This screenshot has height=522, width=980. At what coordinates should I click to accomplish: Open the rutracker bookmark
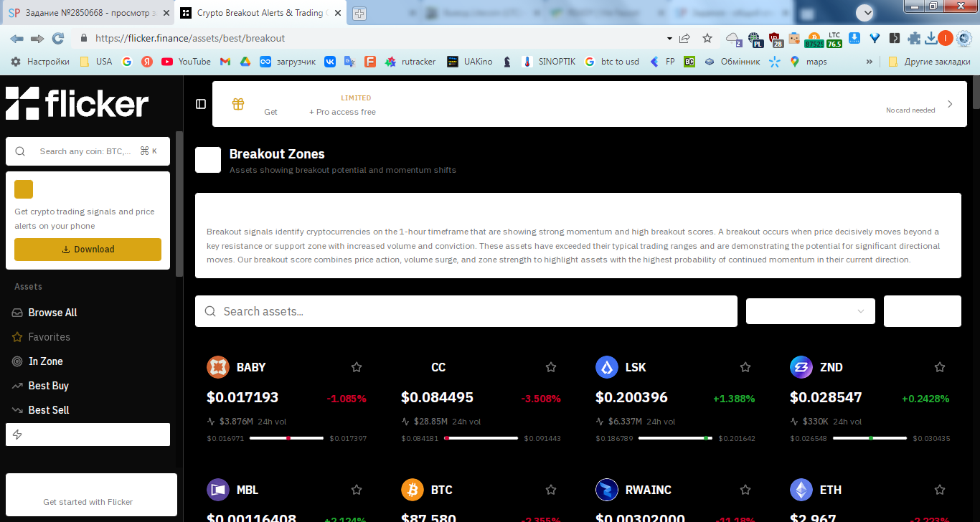tap(410, 62)
